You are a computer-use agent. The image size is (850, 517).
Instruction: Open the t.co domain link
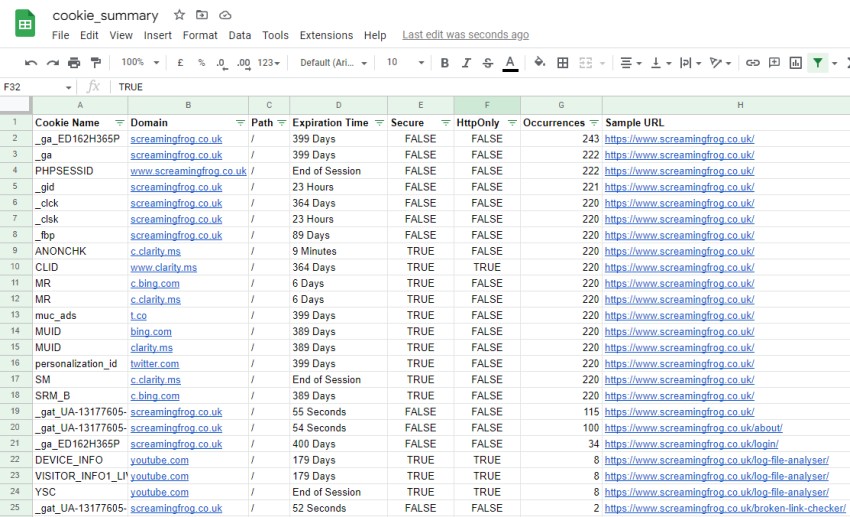[138, 316]
